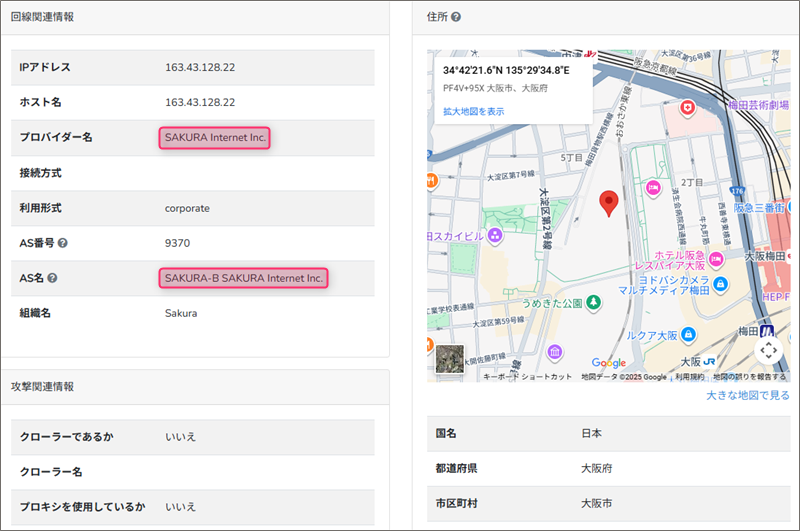Click help icon beside AS番号 label
Viewport: 800px width, 531px height.
pyautogui.click(x=63, y=243)
